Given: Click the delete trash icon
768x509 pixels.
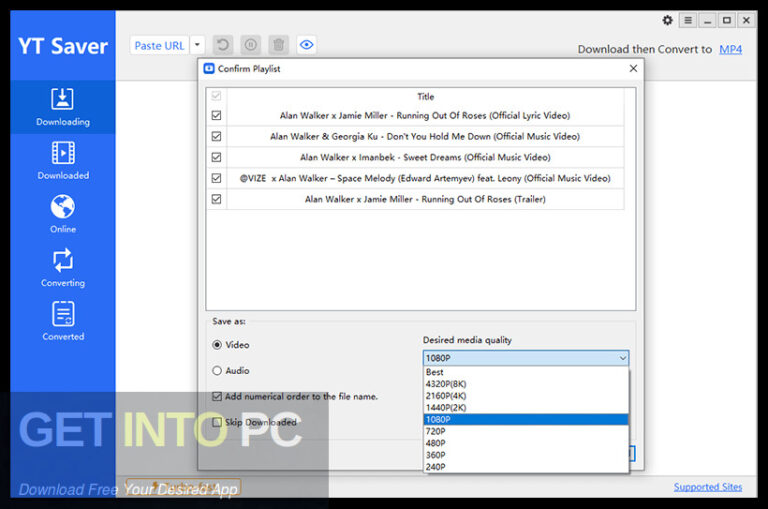Looking at the screenshot, I should pyautogui.click(x=279, y=45).
